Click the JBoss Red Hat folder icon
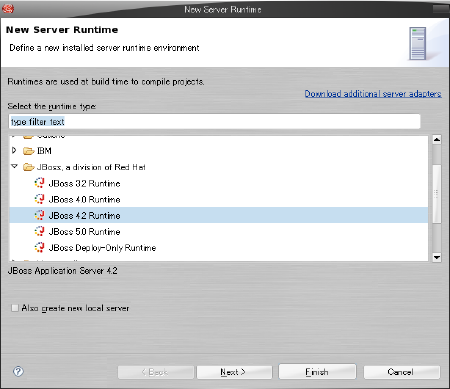This screenshot has width=450, height=389. [x=29, y=167]
